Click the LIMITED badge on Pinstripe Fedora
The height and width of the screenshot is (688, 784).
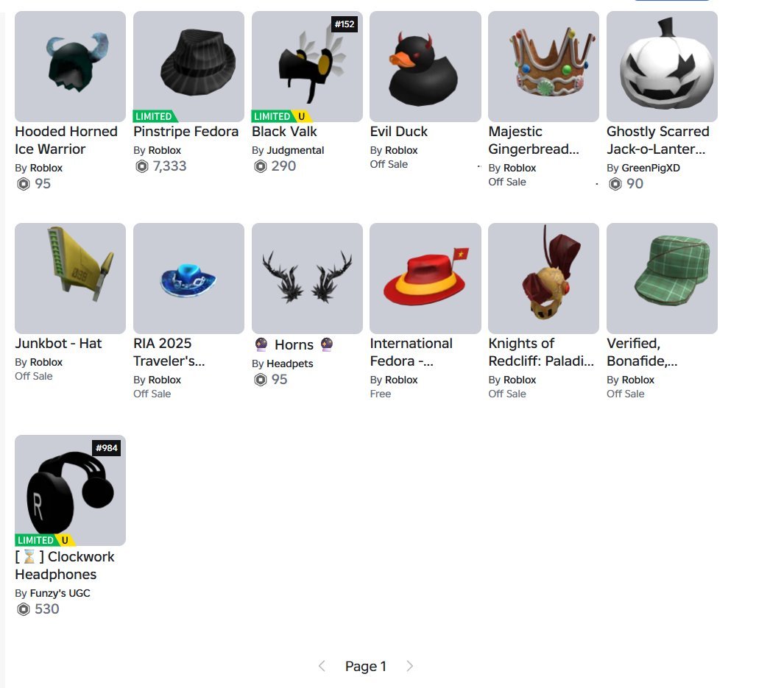(155, 116)
